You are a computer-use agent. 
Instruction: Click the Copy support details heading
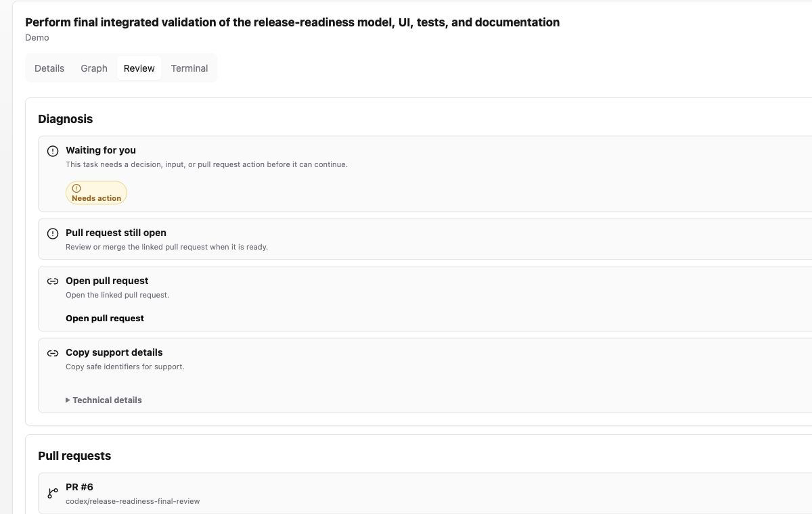click(x=114, y=352)
